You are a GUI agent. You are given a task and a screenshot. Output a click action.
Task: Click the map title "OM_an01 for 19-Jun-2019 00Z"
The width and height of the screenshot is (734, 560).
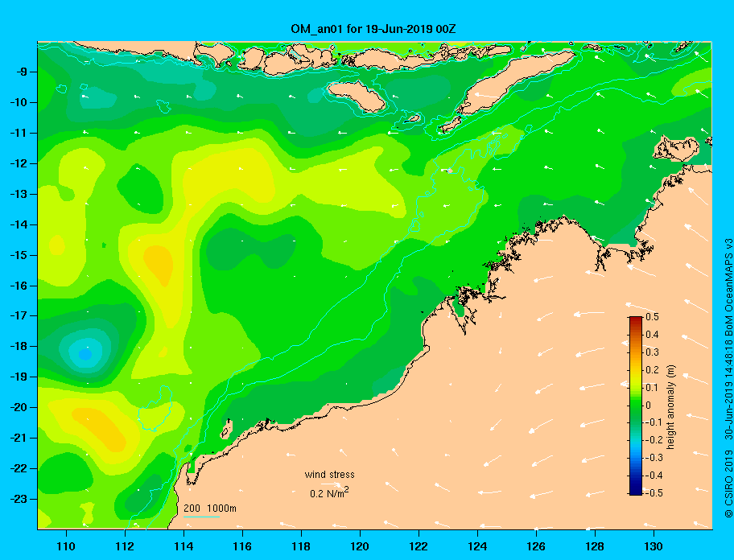pos(373,29)
